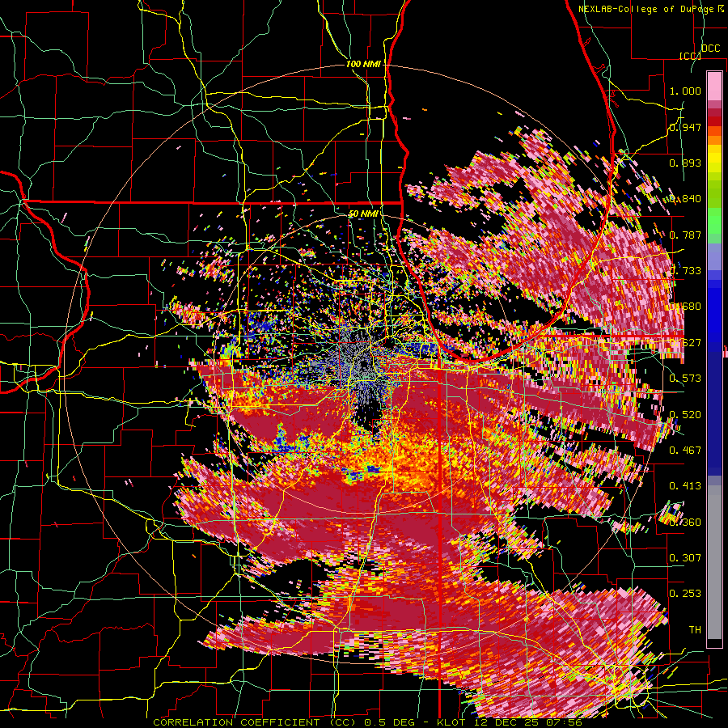
Task: Pick the light pink top color bar segment
Action: 714,86
